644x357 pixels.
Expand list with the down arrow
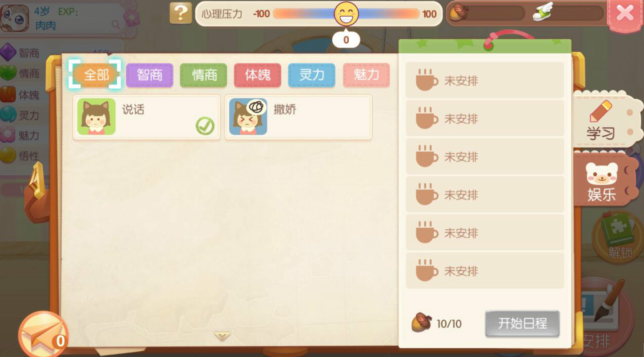222,336
